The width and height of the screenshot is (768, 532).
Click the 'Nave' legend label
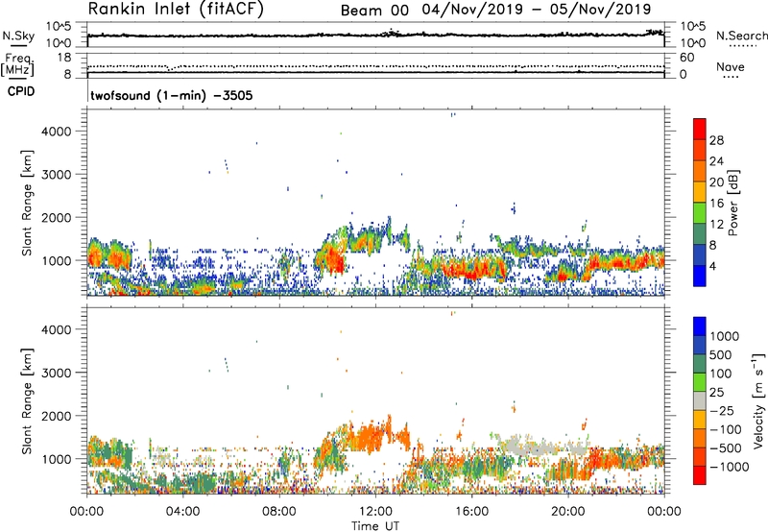click(731, 66)
